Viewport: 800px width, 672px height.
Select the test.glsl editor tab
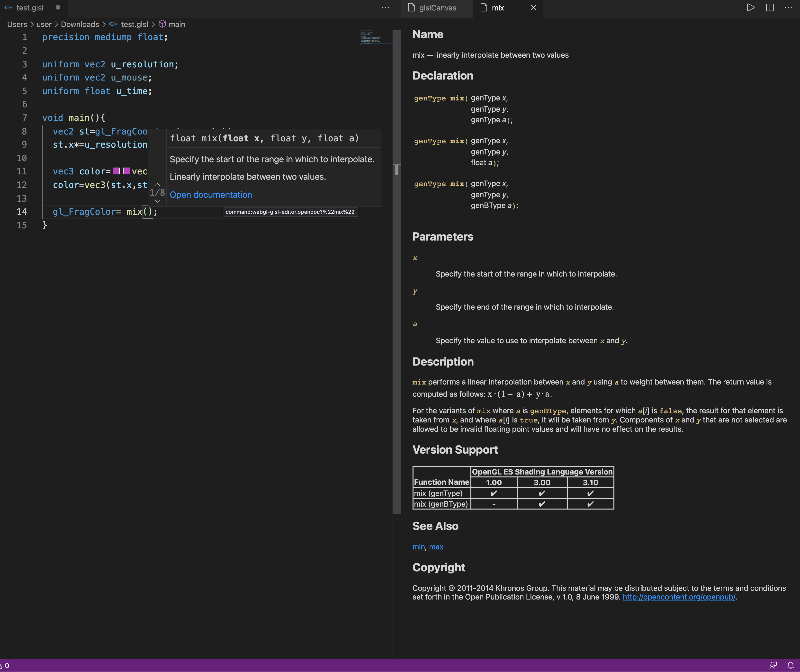pyautogui.click(x=30, y=8)
